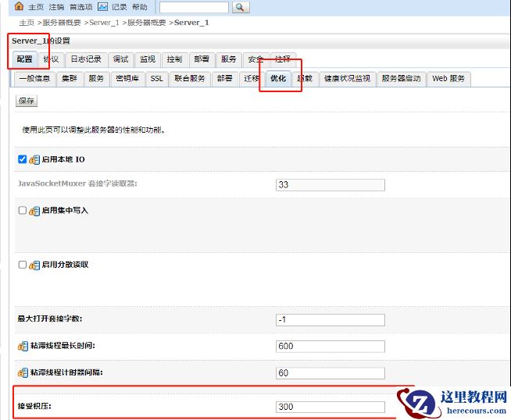Click the 保存 button
Image resolution: width=511 pixels, height=420 pixels.
pos(27,101)
